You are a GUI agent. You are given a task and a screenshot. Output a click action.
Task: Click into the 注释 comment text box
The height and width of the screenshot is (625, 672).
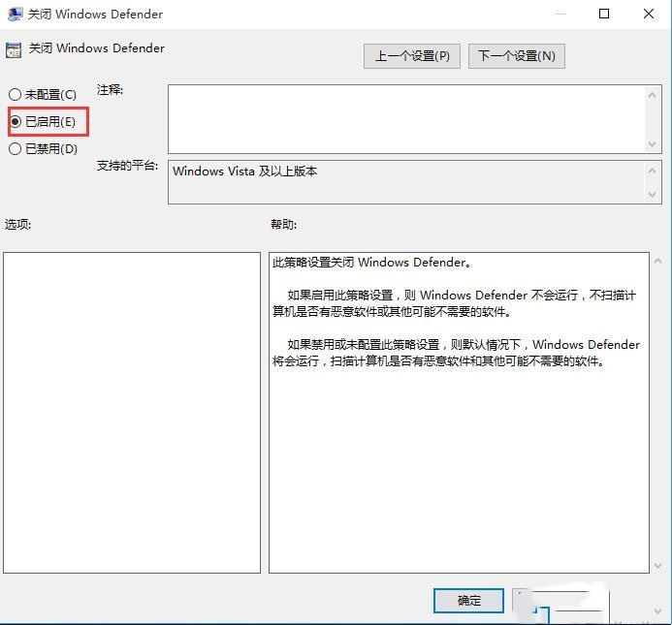coord(407,119)
